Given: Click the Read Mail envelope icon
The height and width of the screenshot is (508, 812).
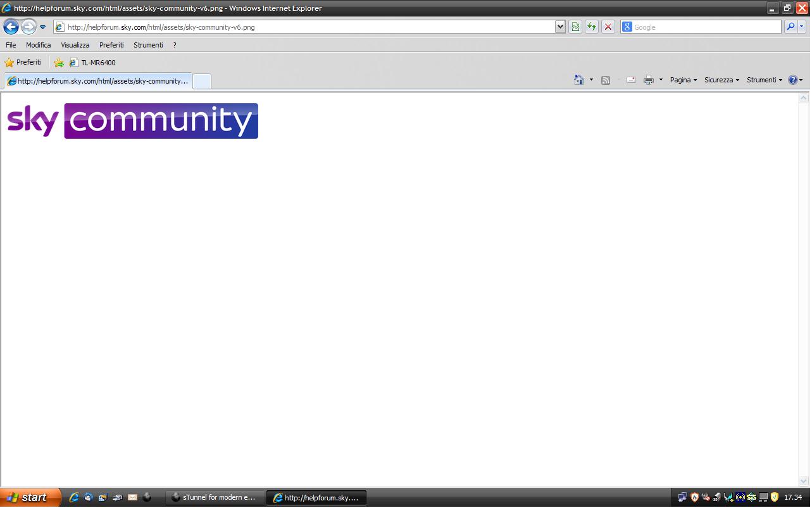Looking at the screenshot, I should [x=631, y=80].
